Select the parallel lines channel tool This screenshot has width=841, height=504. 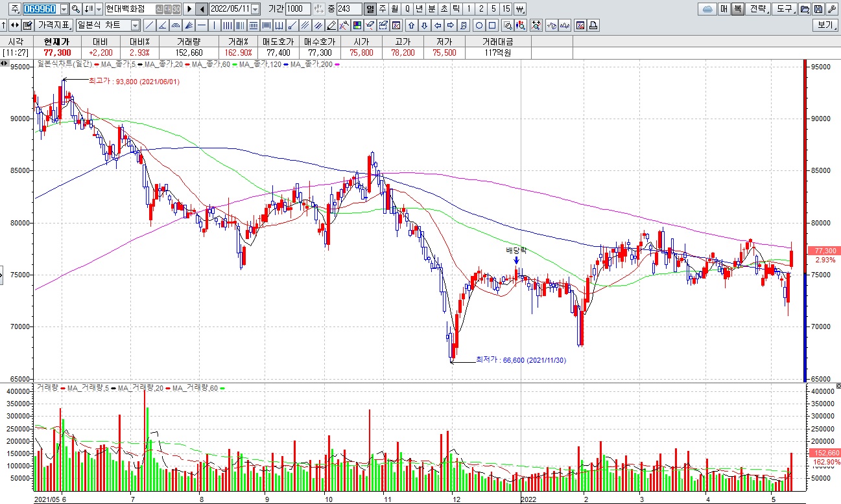304,25
